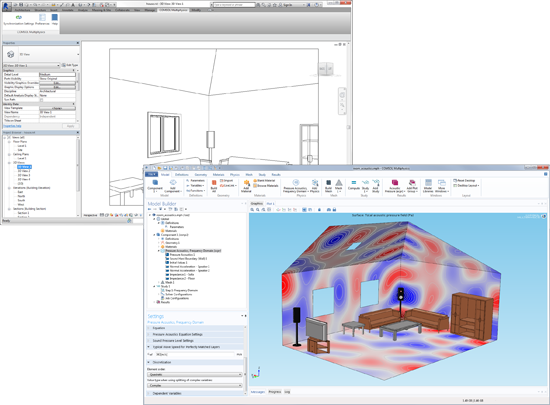The image size is (550, 405).
Task: Open Model Libraries icon
Action: (428, 183)
